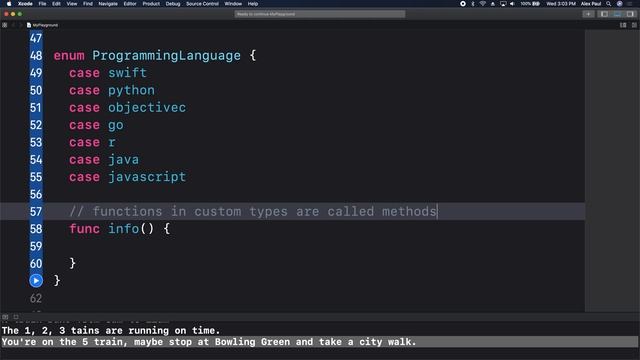Viewport: 640px width, 360px height.
Task: Open the Bluetooth status menu
Action: coord(473,4)
